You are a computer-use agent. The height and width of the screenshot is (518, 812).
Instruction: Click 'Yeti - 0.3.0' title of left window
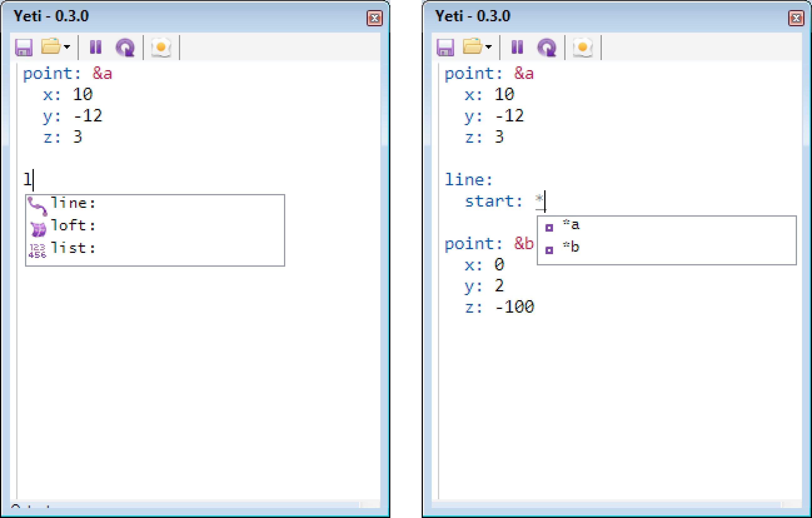(51, 16)
